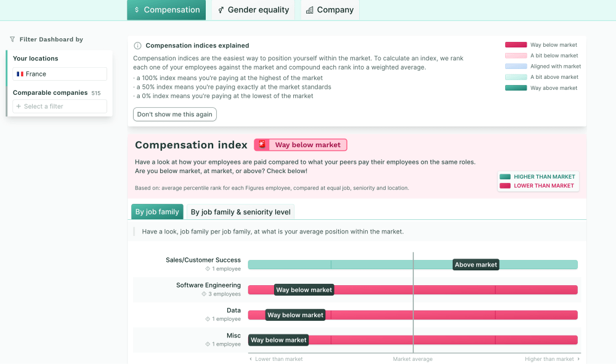Click the red flag icon in Way below market badge
The width and height of the screenshot is (616, 364).
[x=262, y=145]
